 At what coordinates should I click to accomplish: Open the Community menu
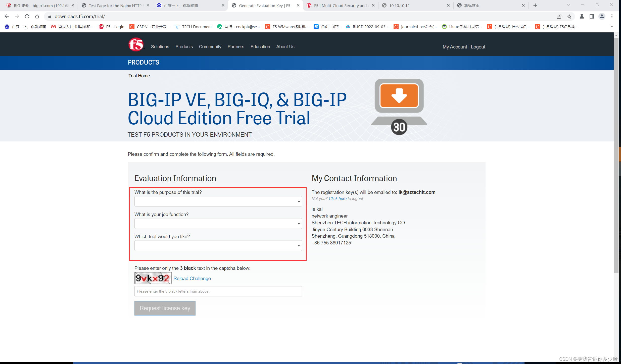(x=210, y=47)
